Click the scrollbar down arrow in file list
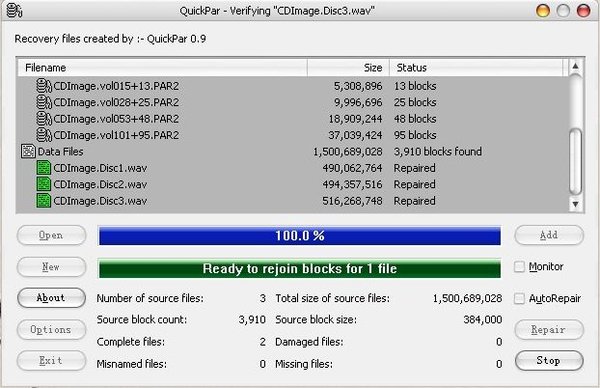 tap(575, 204)
